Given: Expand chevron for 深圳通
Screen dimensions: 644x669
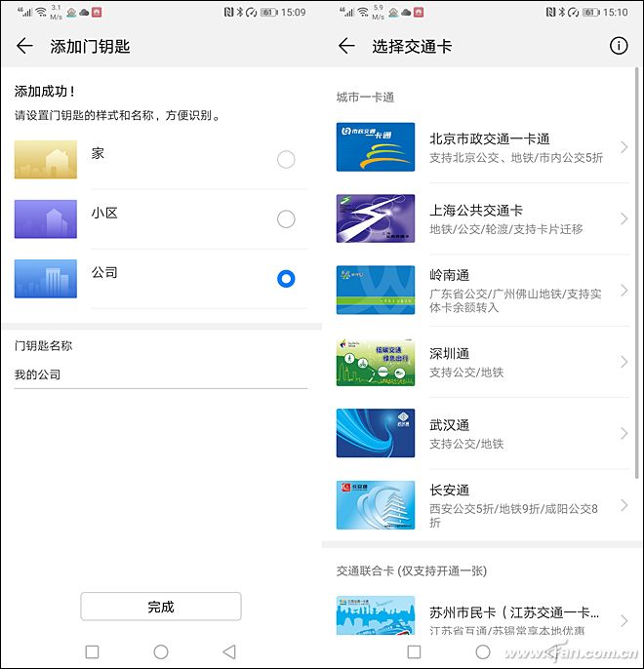Looking at the screenshot, I should click(624, 362).
